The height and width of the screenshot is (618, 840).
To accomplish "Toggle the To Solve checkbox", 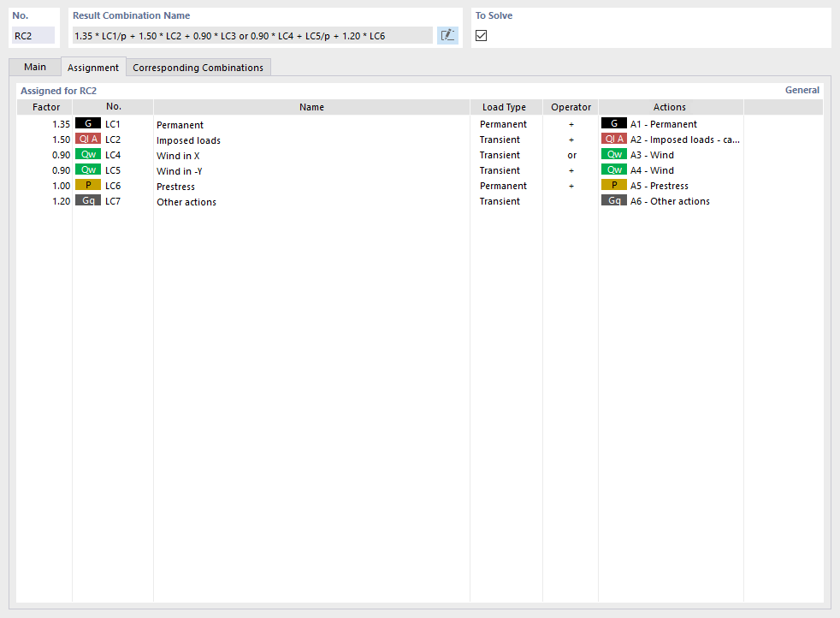I will 481,35.
